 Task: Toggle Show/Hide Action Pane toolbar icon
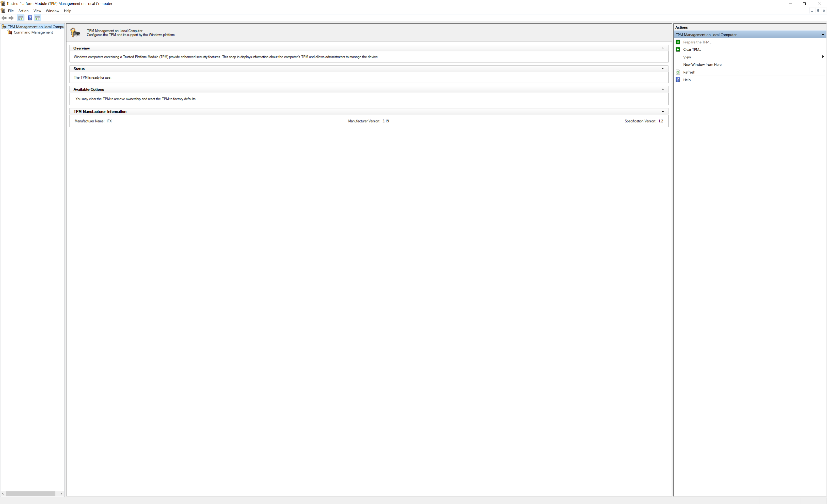click(x=38, y=18)
